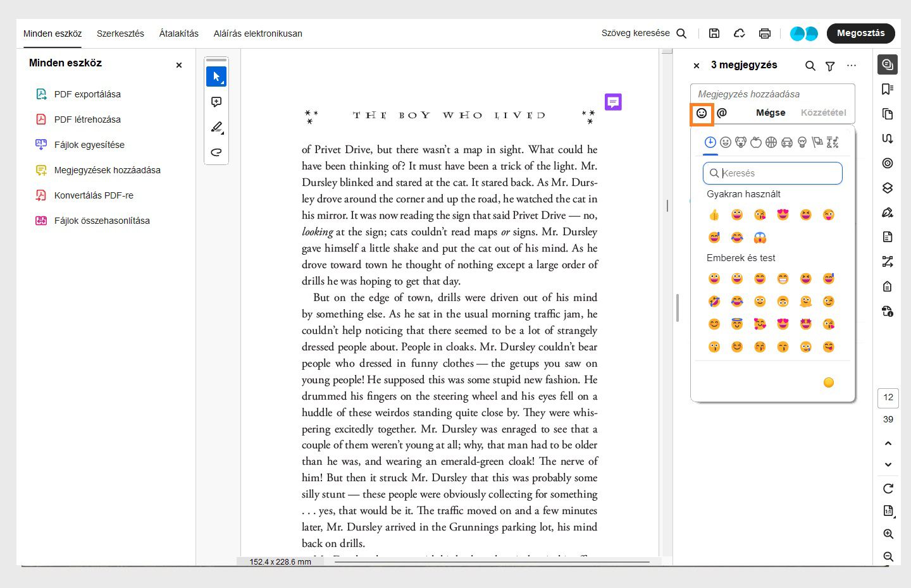The height and width of the screenshot is (588, 911).
Task: Show the page thumbnails panel icon
Action: pyautogui.click(x=888, y=114)
